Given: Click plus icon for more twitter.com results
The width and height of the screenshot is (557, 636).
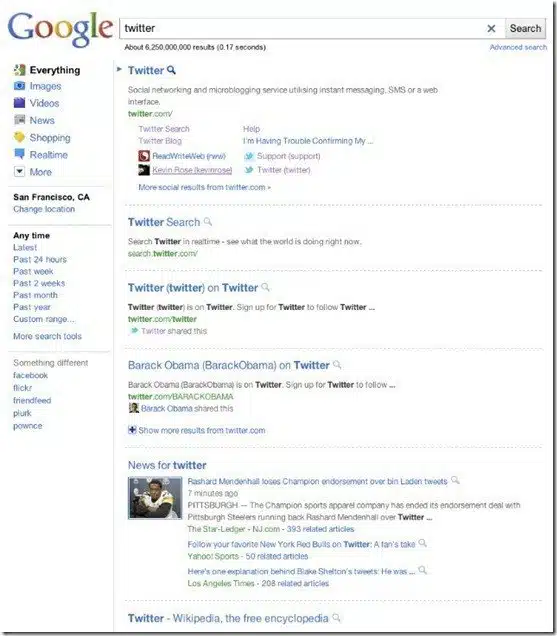Looking at the screenshot, I should (132, 430).
